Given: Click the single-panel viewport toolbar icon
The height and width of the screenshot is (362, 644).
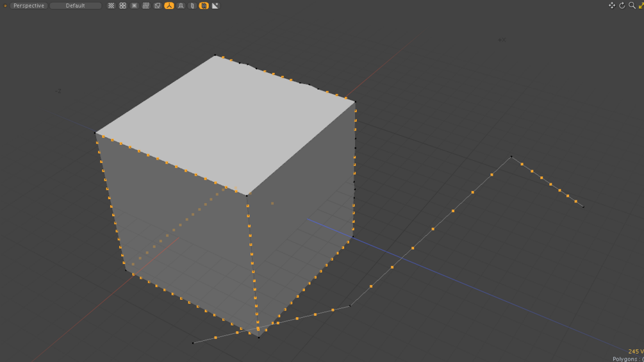Looking at the screenshot, I should (192, 6).
